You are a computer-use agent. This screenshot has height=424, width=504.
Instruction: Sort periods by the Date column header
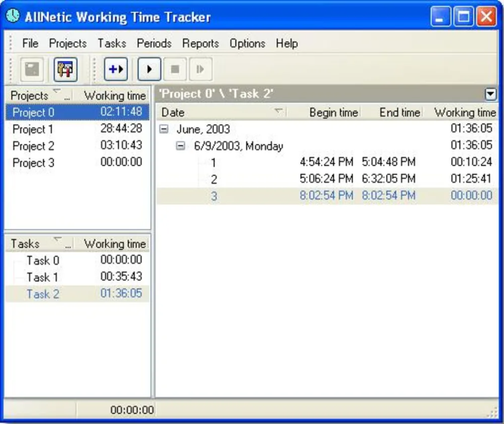pos(222,112)
